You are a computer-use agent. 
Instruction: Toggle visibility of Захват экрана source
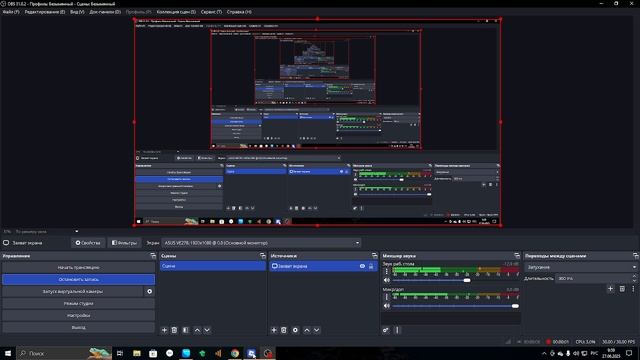362,266
